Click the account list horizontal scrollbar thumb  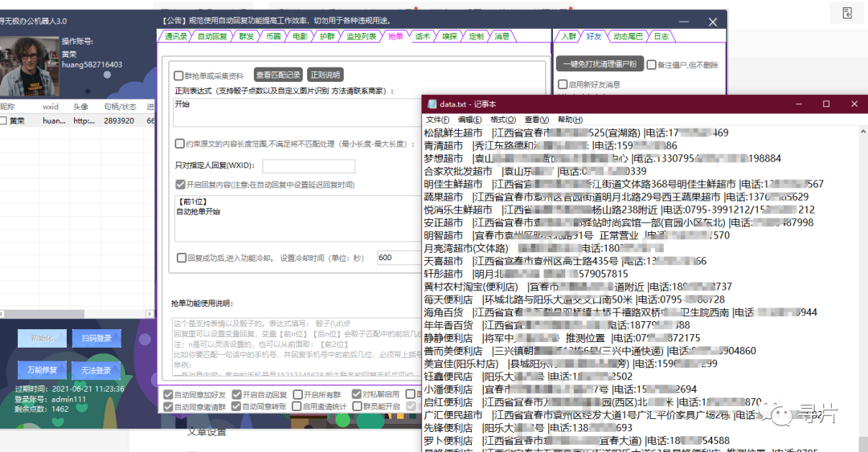click(44, 314)
